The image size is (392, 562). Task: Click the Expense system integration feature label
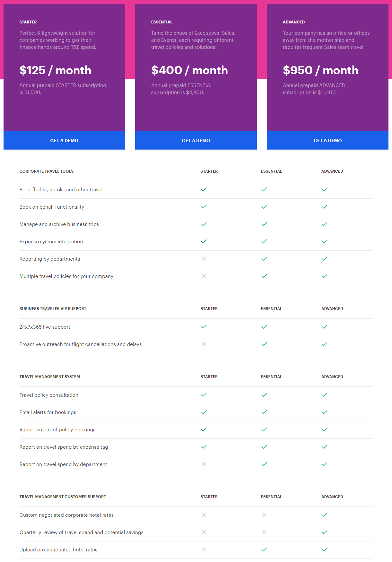click(x=51, y=242)
